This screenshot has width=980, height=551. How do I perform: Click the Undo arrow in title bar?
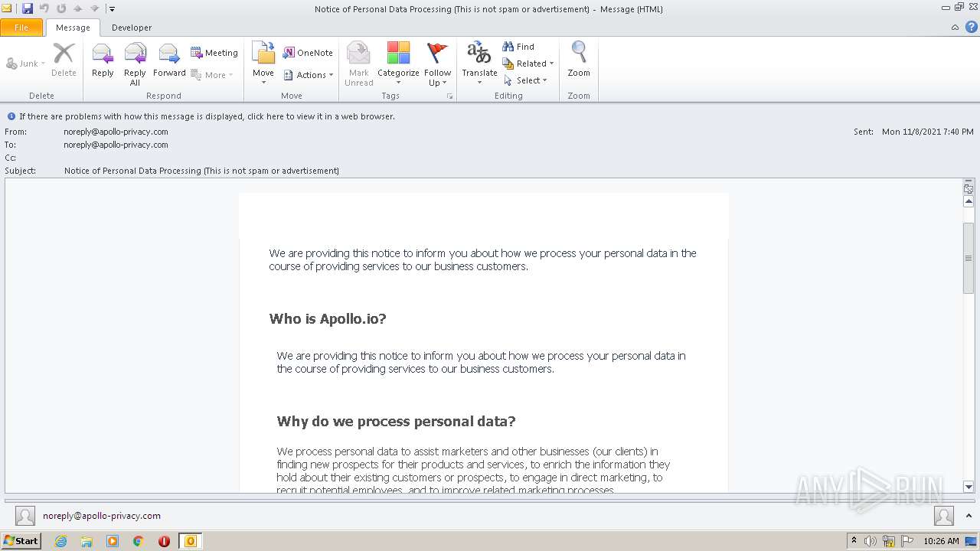[x=44, y=8]
